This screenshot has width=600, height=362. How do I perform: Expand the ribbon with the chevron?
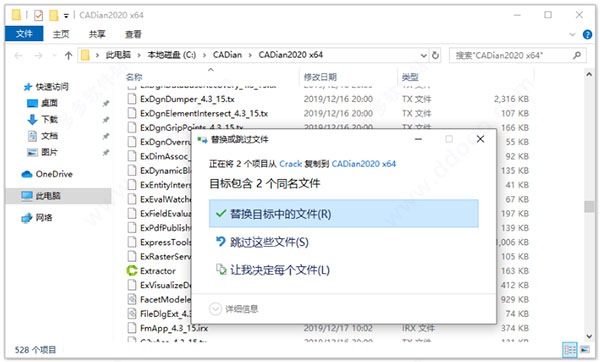click(572, 34)
